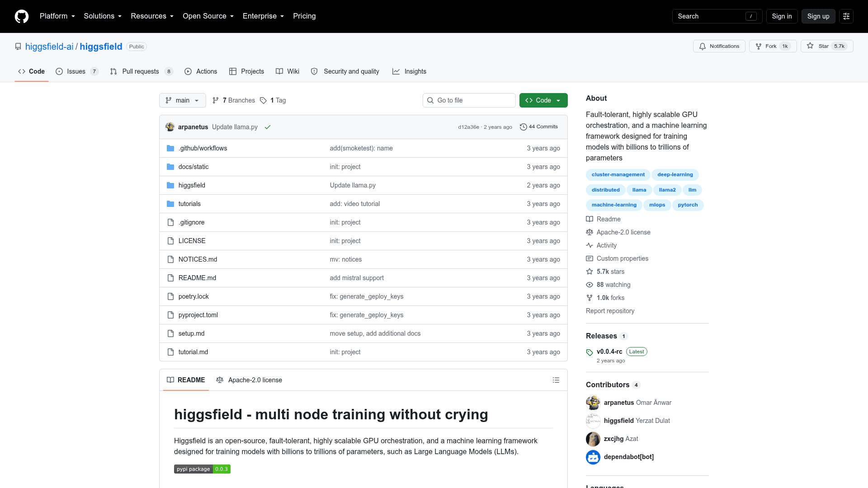Click the book icon next to Readme

590,219
